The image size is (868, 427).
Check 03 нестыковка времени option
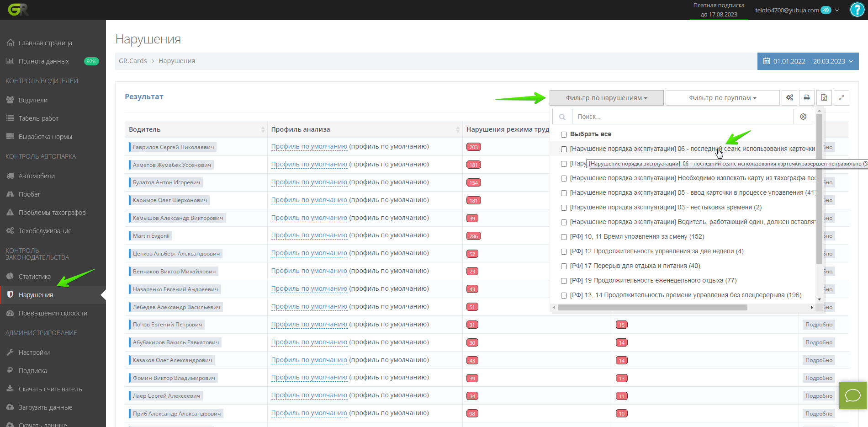coord(564,208)
